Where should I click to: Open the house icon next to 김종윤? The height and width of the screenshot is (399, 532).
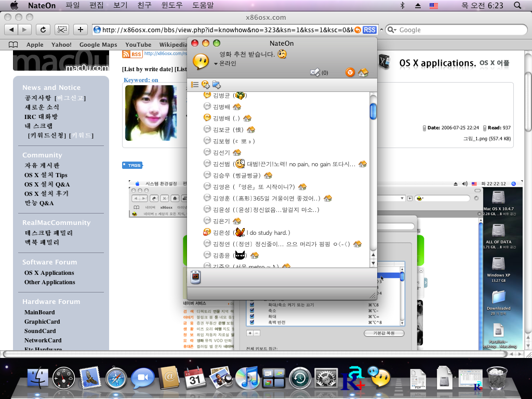[255, 255]
